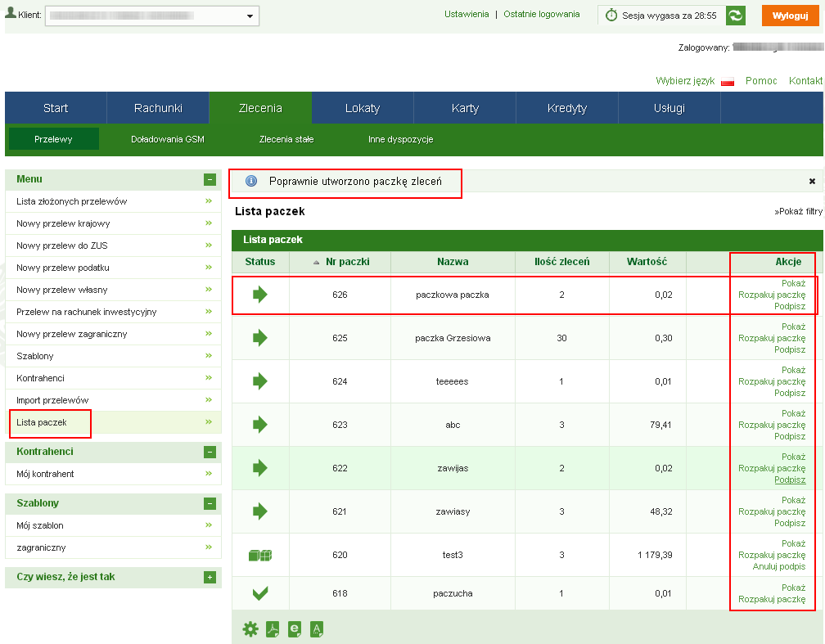The height and width of the screenshot is (644, 825).
Task: Open the Start tab
Action: pos(56,108)
